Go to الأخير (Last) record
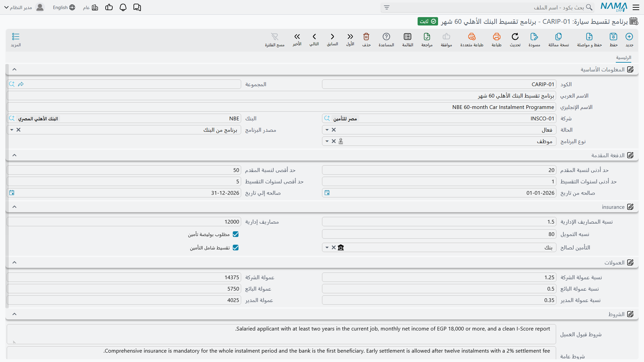 297,37
